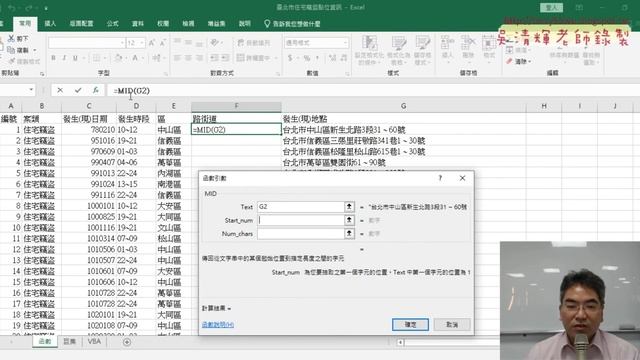Click the fx insert function icon
Screen dimensions: 640x360
click(96, 90)
